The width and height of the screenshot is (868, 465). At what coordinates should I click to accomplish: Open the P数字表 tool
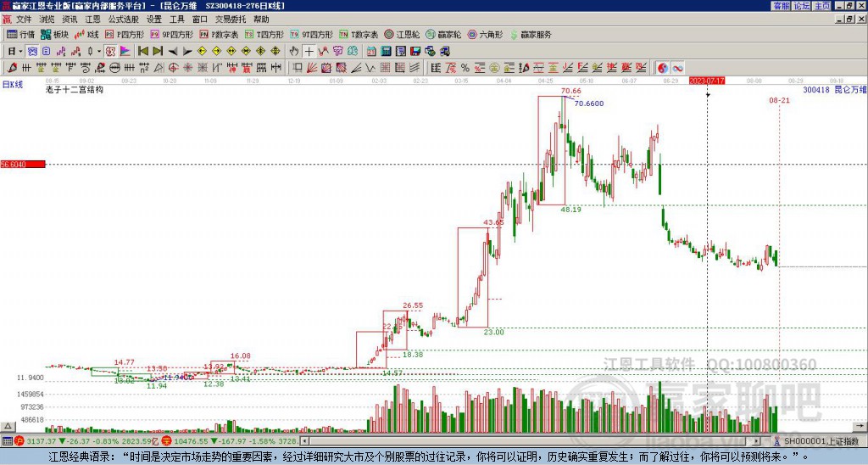pyautogui.click(x=219, y=34)
